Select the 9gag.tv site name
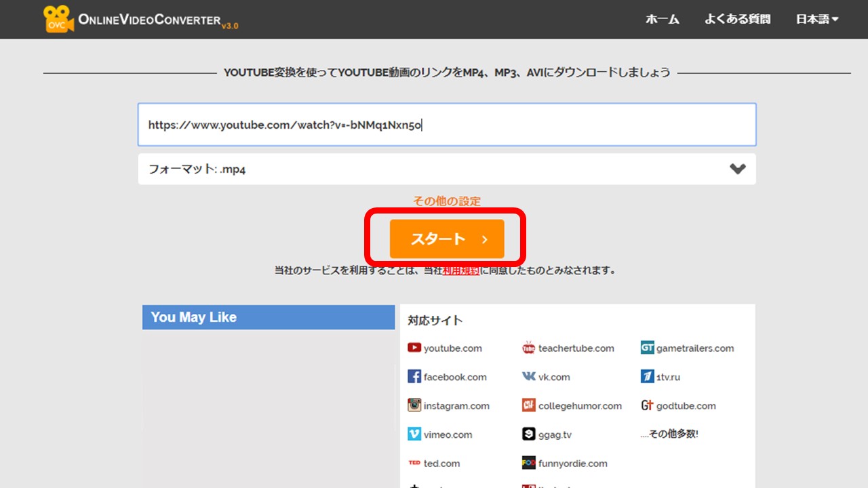The image size is (868, 488). 555,434
